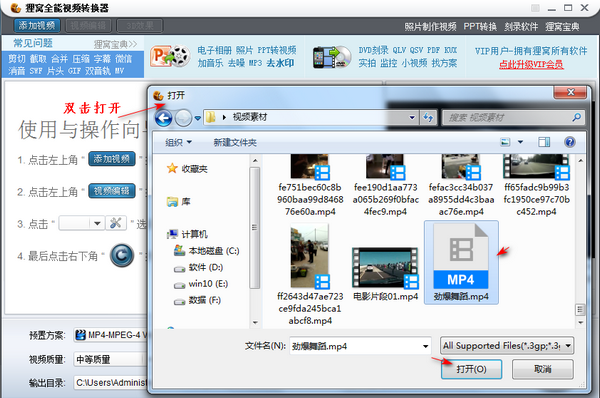Close the 打开 dialog with X
600x398 pixels.
coord(570,92)
